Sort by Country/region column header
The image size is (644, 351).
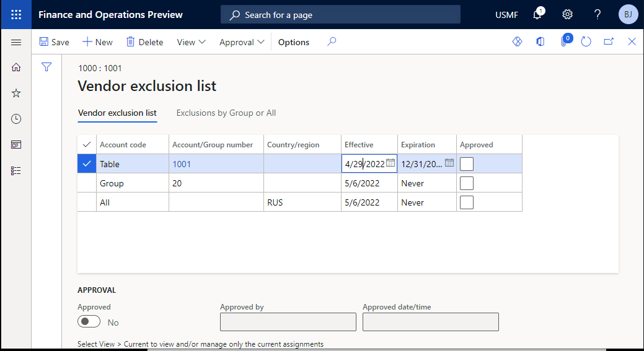(x=302, y=145)
